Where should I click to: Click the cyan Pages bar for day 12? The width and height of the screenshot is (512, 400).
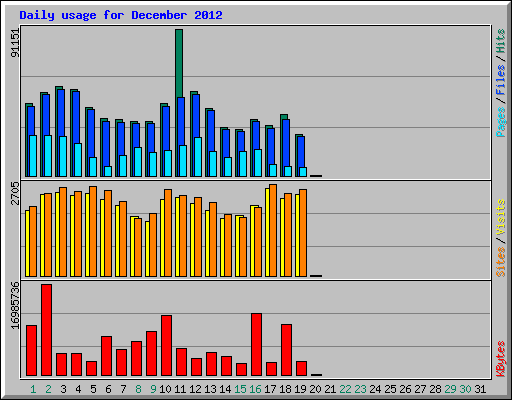click(198, 157)
